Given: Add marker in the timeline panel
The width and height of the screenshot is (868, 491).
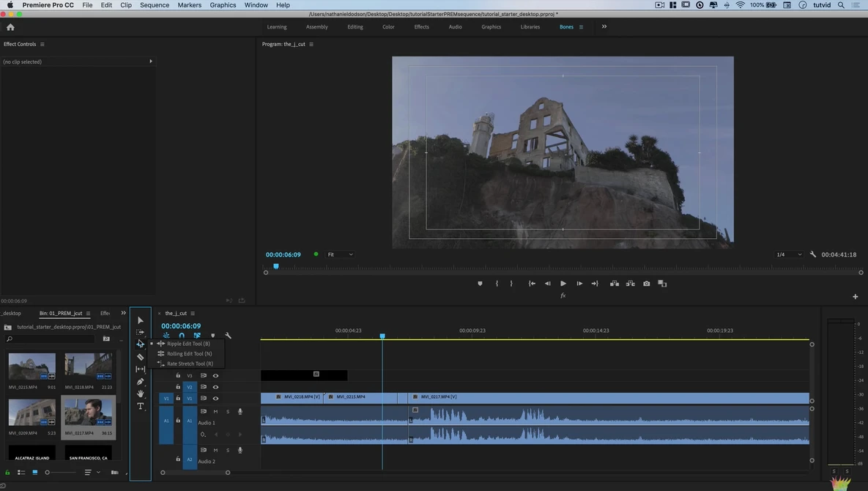Looking at the screenshot, I should [x=212, y=336].
